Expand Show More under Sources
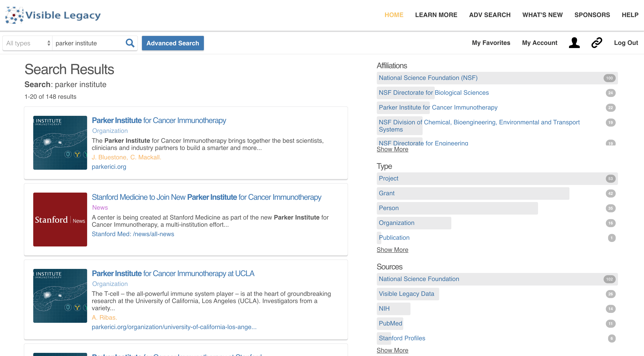Viewport: 644px width, 356px height. [392, 350]
